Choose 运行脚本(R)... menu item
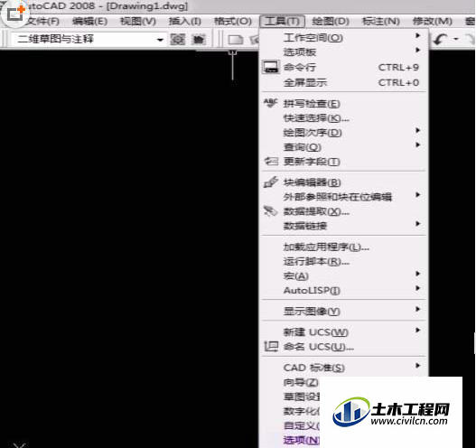This screenshot has width=476, height=448. pyautogui.click(x=344, y=262)
